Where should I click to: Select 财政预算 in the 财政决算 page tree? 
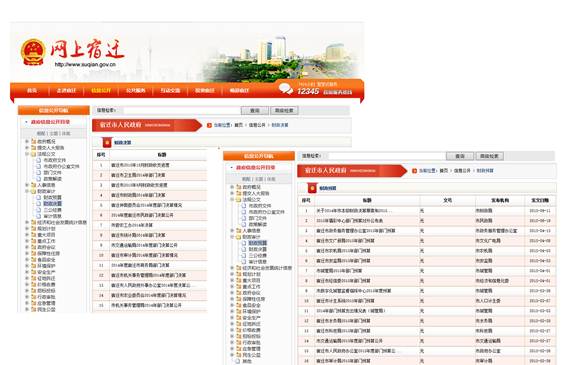click(x=53, y=197)
